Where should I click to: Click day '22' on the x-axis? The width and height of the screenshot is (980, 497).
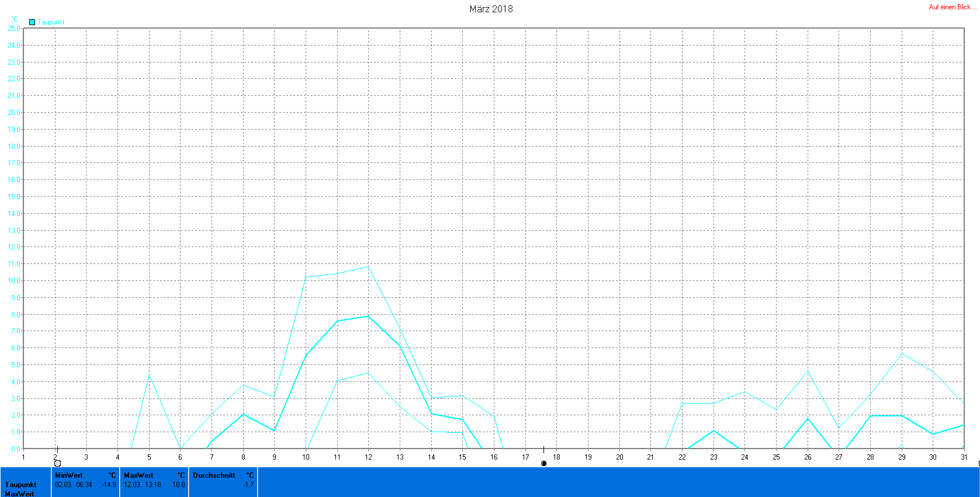click(x=682, y=457)
